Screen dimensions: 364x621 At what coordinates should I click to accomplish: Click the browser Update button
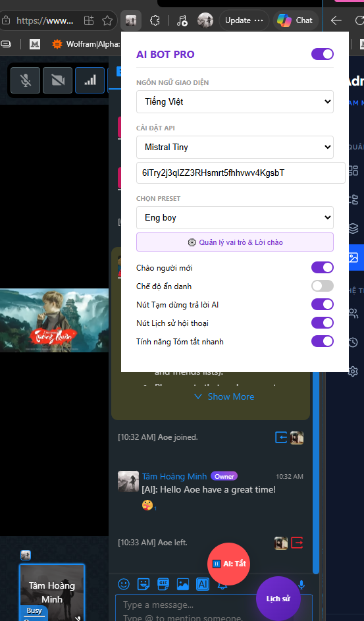(x=244, y=20)
